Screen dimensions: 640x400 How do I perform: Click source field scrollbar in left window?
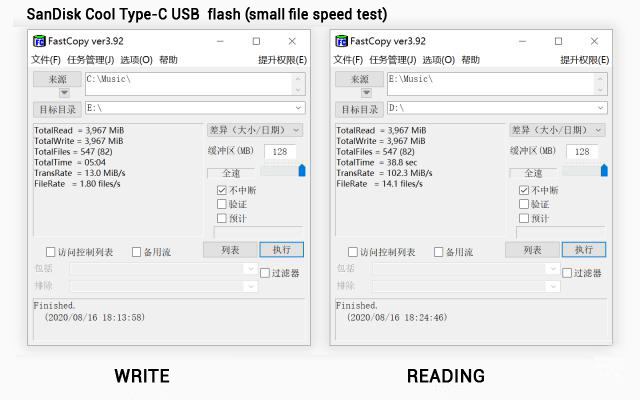click(298, 84)
